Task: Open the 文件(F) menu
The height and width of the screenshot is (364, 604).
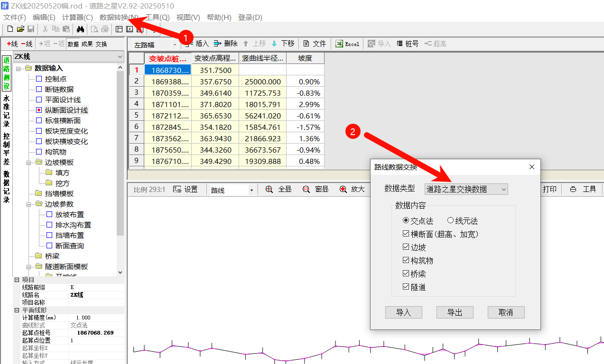Action: (x=15, y=18)
